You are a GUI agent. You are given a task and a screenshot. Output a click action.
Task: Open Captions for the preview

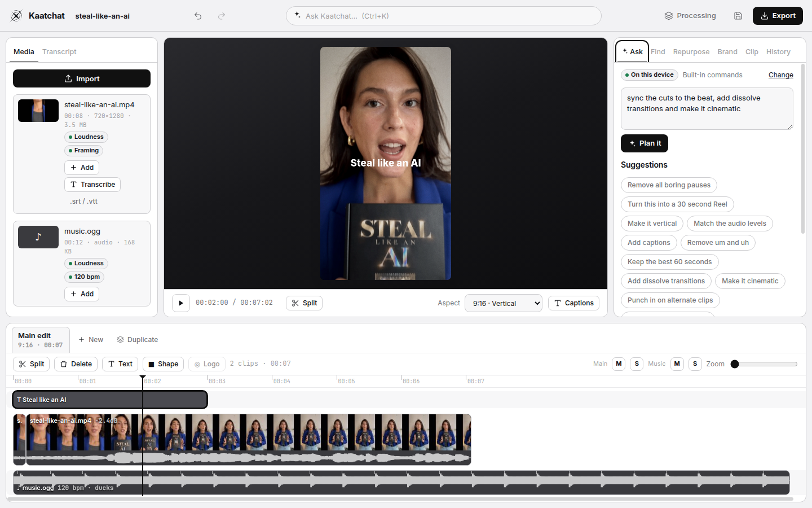573,303
